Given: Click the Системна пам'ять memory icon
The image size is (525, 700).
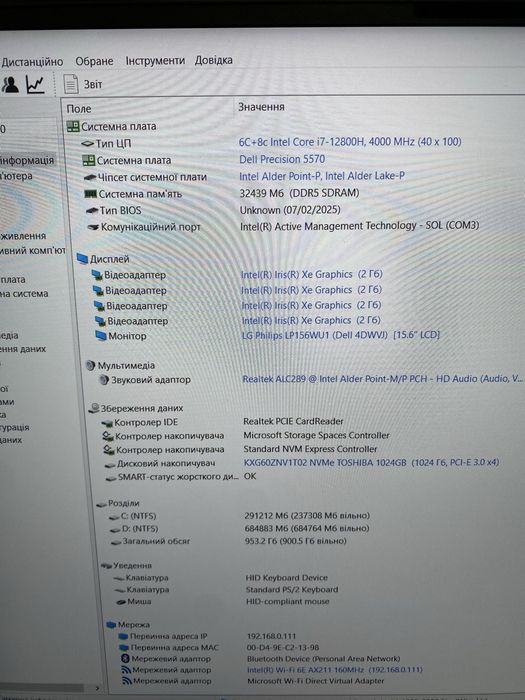Looking at the screenshot, I should pos(91,194).
